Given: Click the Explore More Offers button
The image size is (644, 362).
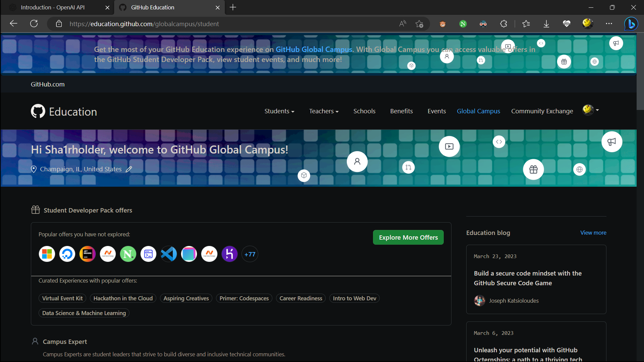Looking at the screenshot, I should (408, 237).
